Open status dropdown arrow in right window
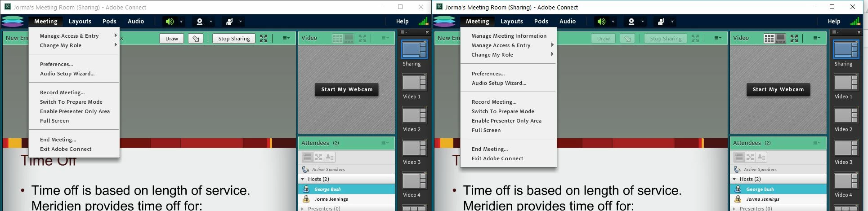Image resolution: width=868 pixels, height=211 pixels. pyautogui.click(x=672, y=22)
